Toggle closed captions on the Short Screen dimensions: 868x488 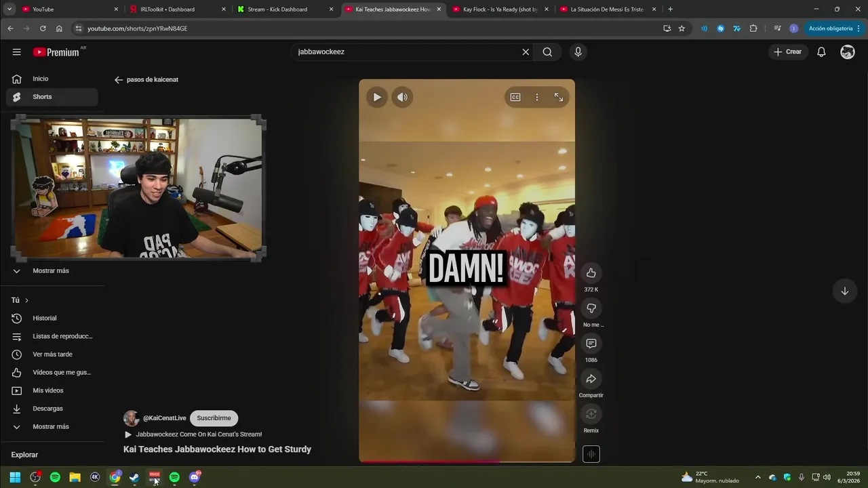pyautogui.click(x=515, y=97)
